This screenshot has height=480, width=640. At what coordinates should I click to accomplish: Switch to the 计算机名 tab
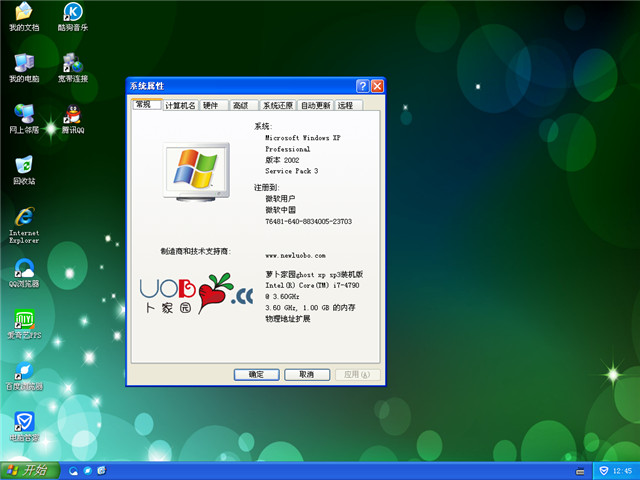tap(180, 105)
